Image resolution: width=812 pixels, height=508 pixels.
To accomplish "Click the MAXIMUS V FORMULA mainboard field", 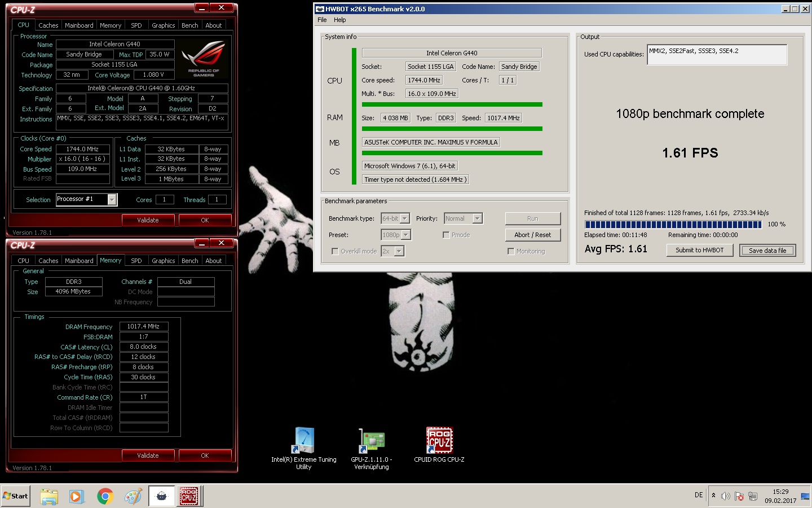I will (431, 142).
